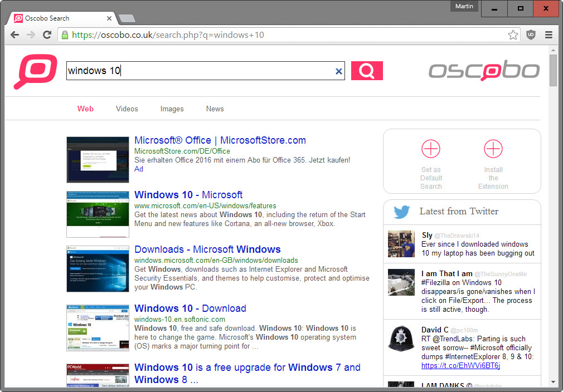Click the Set as Default Search plus icon
The image size is (563, 392).
click(x=431, y=149)
